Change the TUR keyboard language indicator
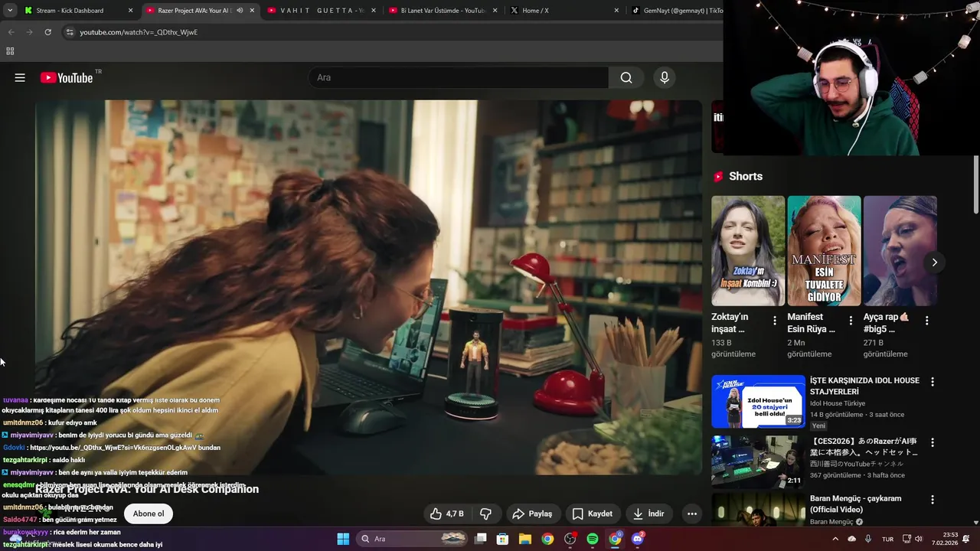The height and width of the screenshot is (551, 980). pos(888,539)
